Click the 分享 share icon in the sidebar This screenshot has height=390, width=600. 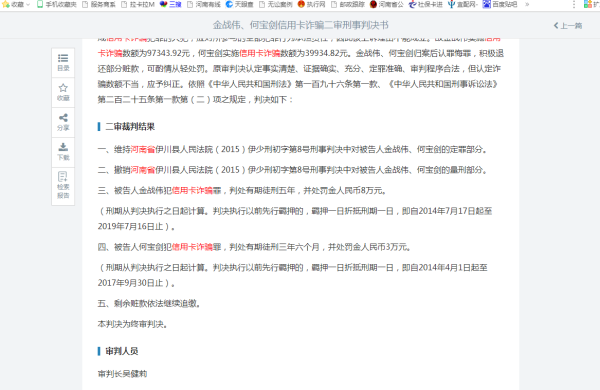click(x=63, y=122)
